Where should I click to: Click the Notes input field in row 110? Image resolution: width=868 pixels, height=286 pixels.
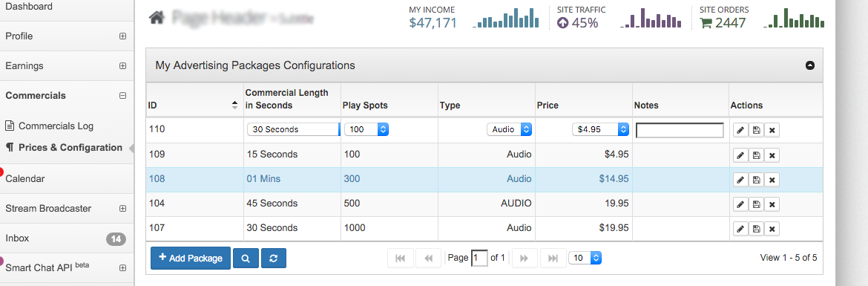(680, 130)
